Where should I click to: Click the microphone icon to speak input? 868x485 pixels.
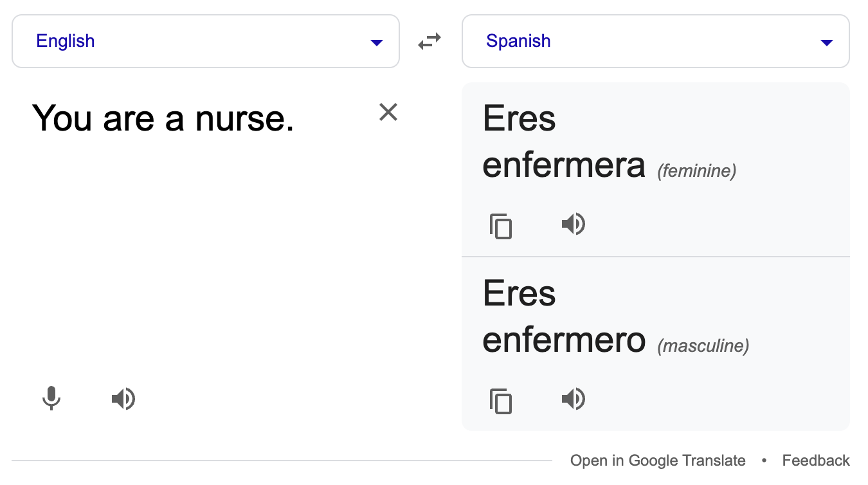(x=51, y=399)
